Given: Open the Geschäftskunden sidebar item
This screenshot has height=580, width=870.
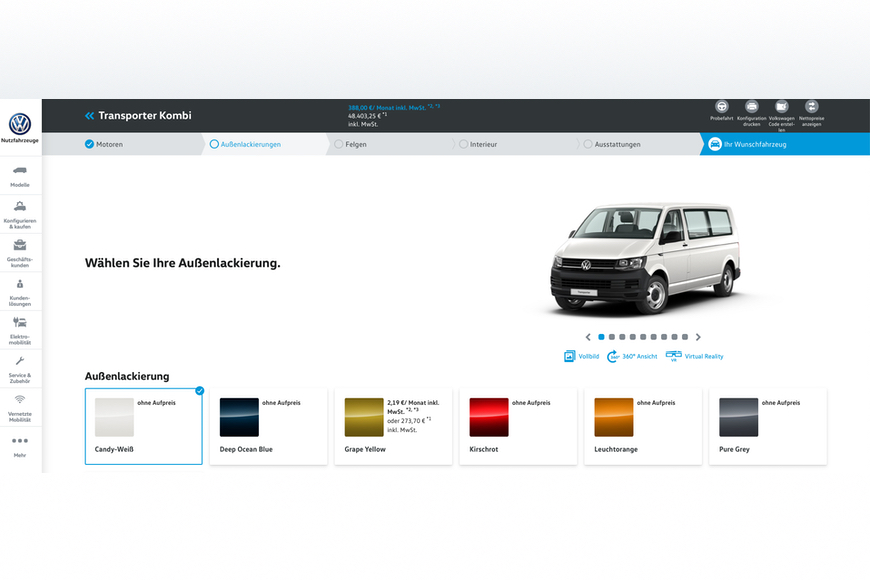Looking at the screenshot, I should 20,254.
